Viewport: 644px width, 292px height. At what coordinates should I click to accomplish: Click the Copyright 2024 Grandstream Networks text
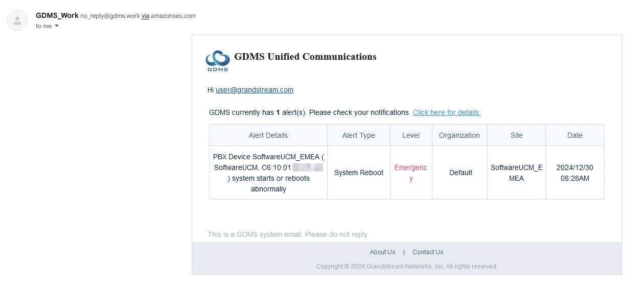pos(407,266)
